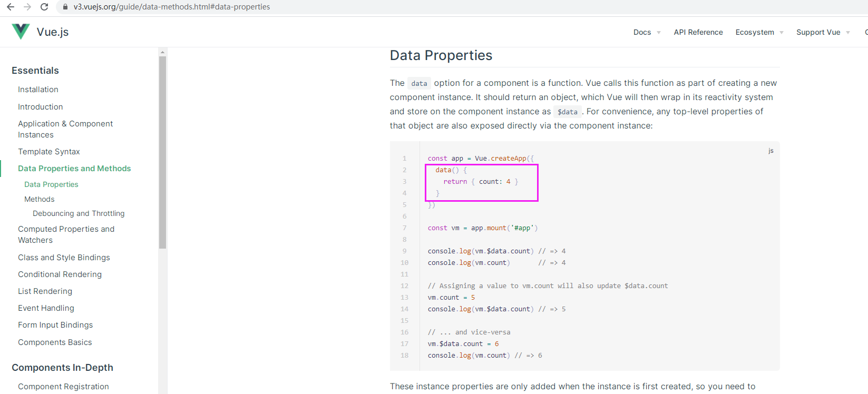Open the Installation sidebar link

[38, 90]
